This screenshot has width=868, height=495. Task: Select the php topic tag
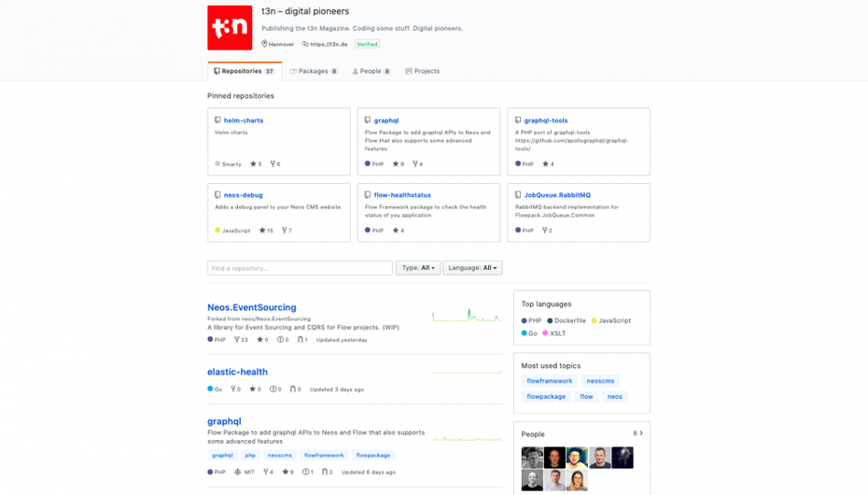tap(250, 455)
